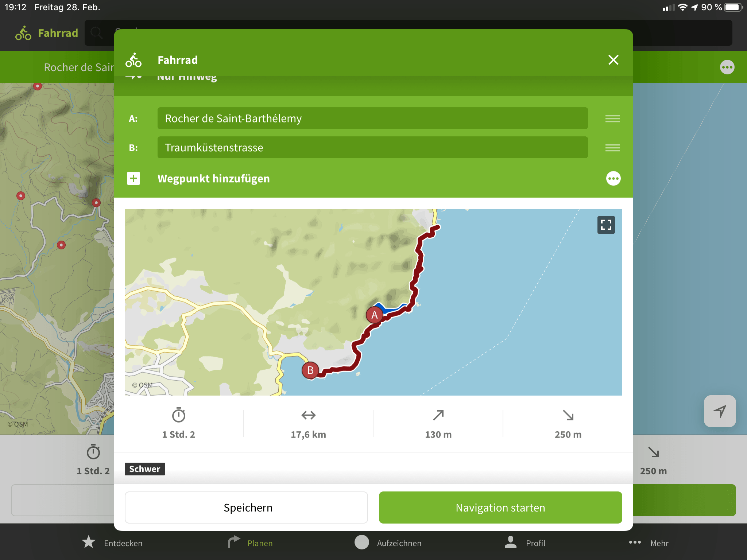This screenshot has width=747, height=560.
Task: Select Fahrrad sport type in top bar
Action: pyautogui.click(x=47, y=33)
